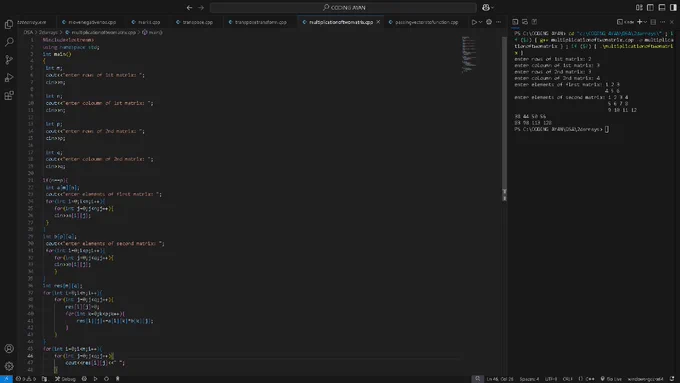Change file encoding UTF-8

551,379
